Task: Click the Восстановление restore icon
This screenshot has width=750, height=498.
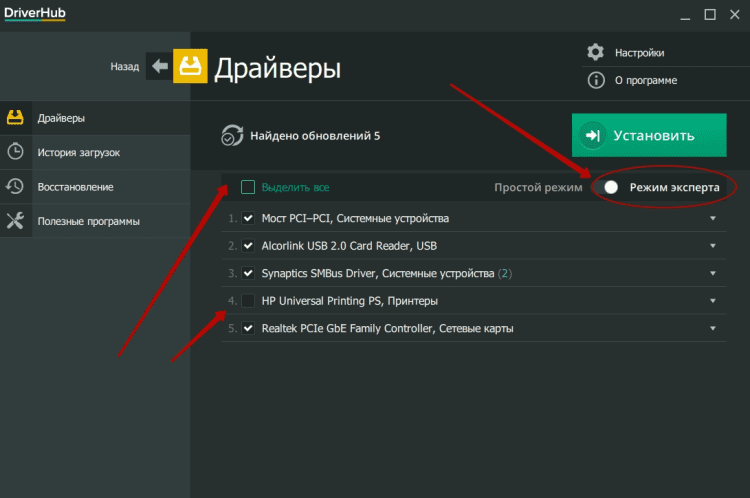Action: [15, 186]
